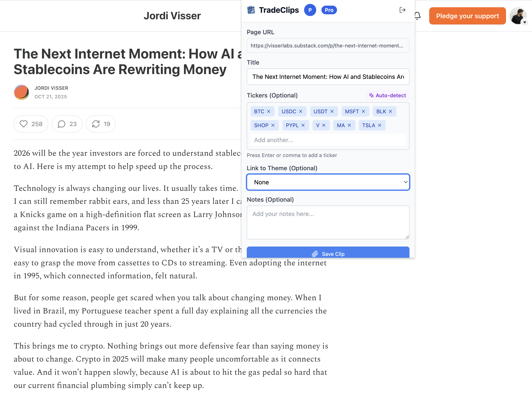Open the Link to Theme dropdown
This screenshot has height=396, width=532.
point(328,182)
